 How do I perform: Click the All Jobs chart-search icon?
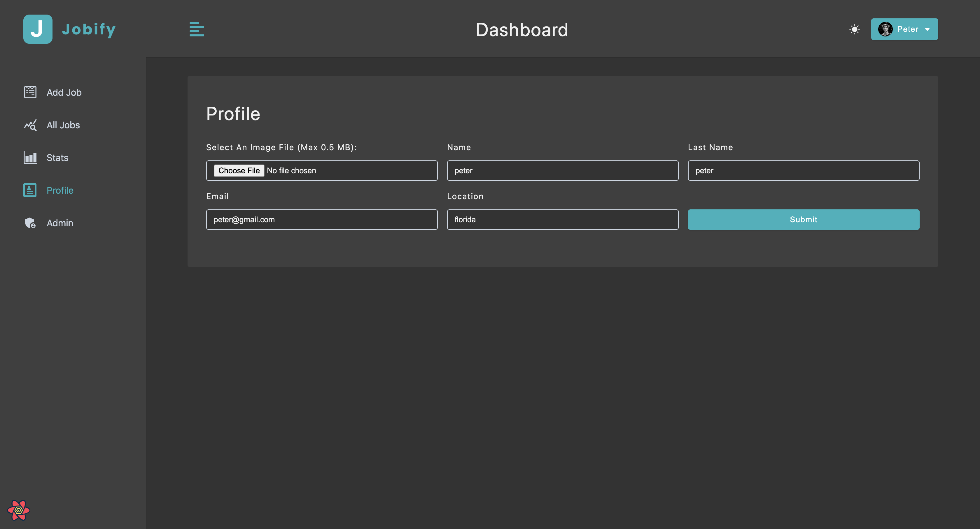click(30, 125)
